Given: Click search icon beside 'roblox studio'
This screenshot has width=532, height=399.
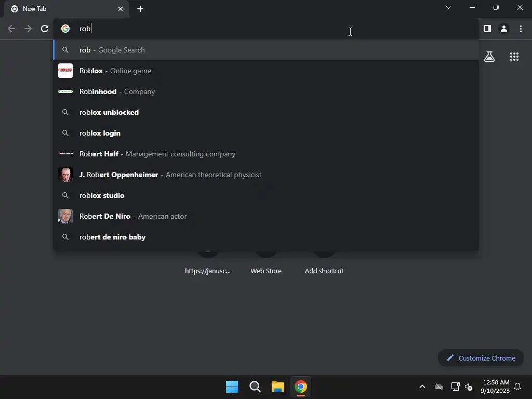Looking at the screenshot, I should [x=65, y=195].
